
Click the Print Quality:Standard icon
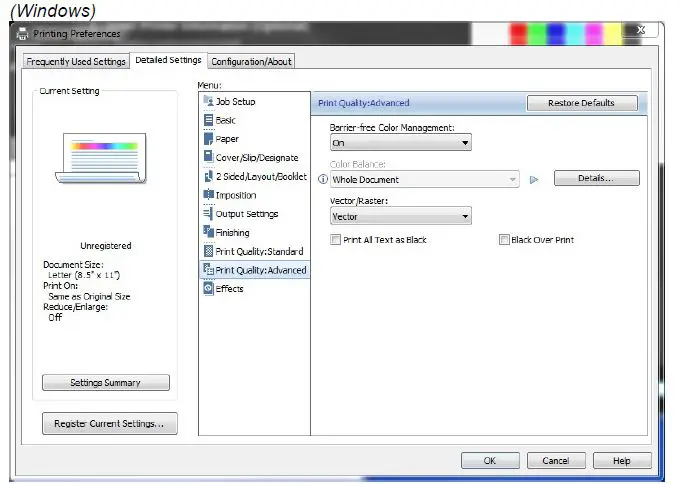click(208, 251)
